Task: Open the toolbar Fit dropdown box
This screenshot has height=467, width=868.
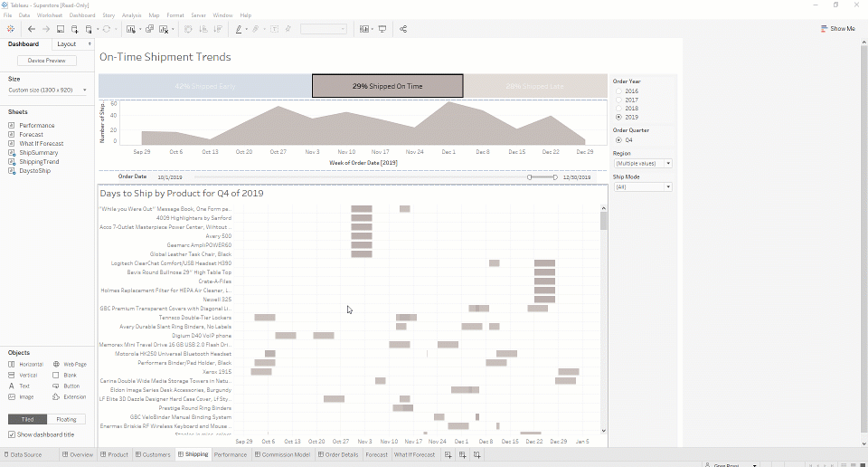Action: (324, 29)
